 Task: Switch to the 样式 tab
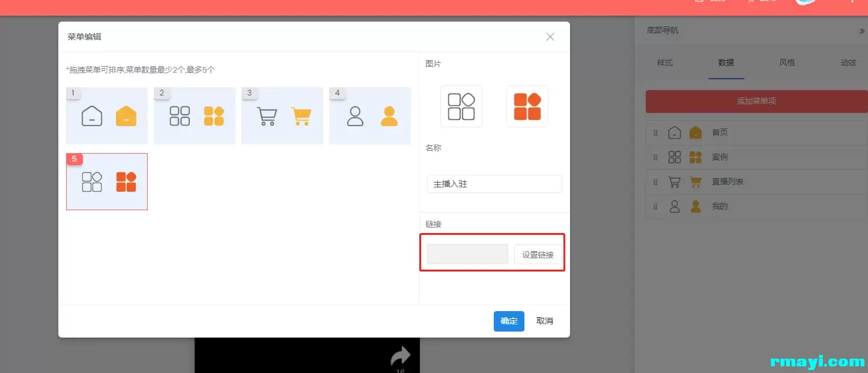click(x=665, y=62)
